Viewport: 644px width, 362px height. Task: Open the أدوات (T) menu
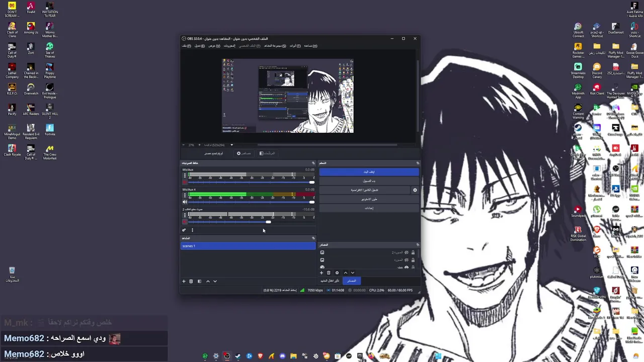tap(295, 46)
